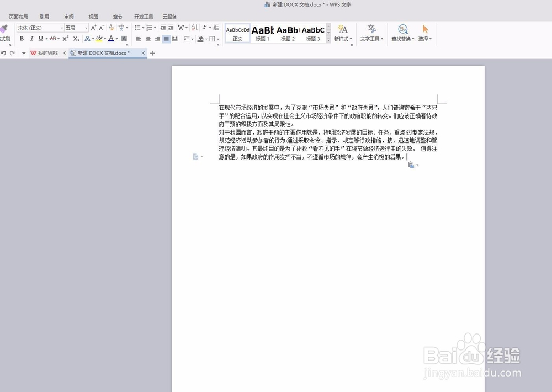Open the font name dropdown
The image size is (552, 392).
(x=62, y=27)
